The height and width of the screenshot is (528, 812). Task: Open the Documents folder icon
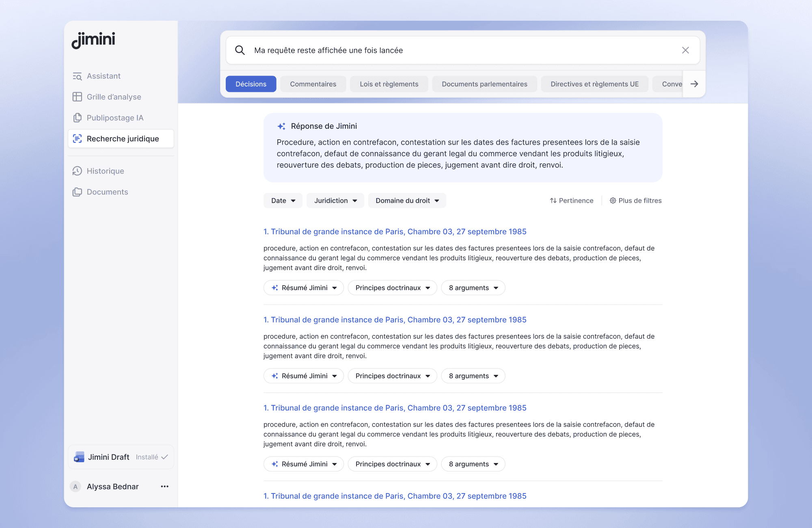(x=77, y=192)
